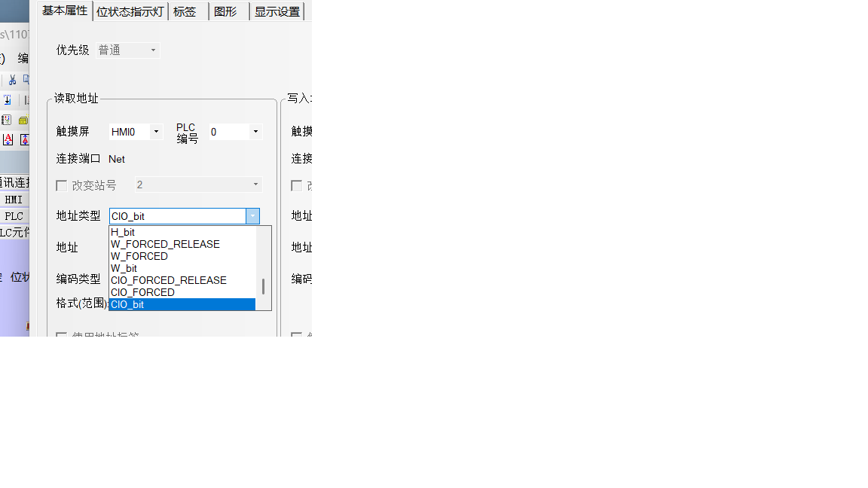Open the 触摸屏 HMI0 dropdown
The width and height of the screenshot is (868, 488).
click(x=156, y=132)
